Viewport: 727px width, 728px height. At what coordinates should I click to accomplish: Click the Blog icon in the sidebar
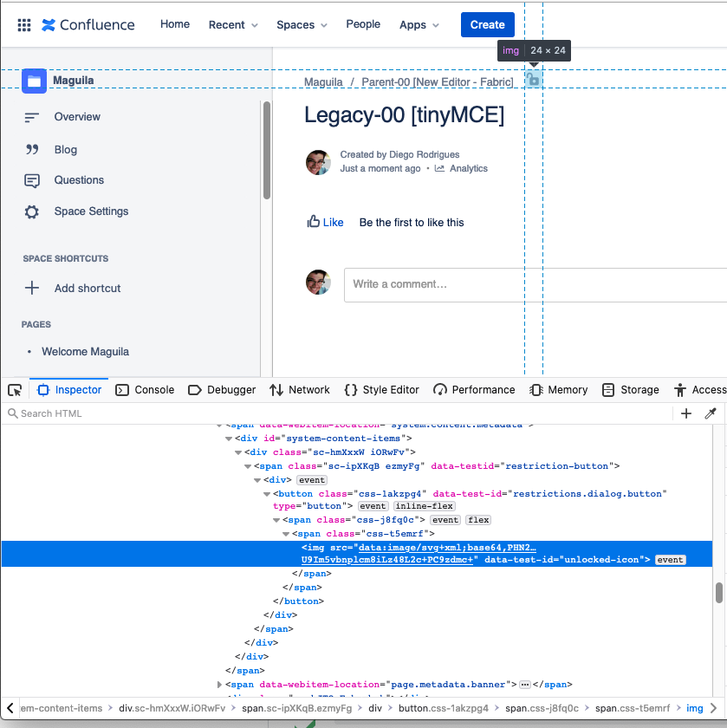click(x=31, y=149)
